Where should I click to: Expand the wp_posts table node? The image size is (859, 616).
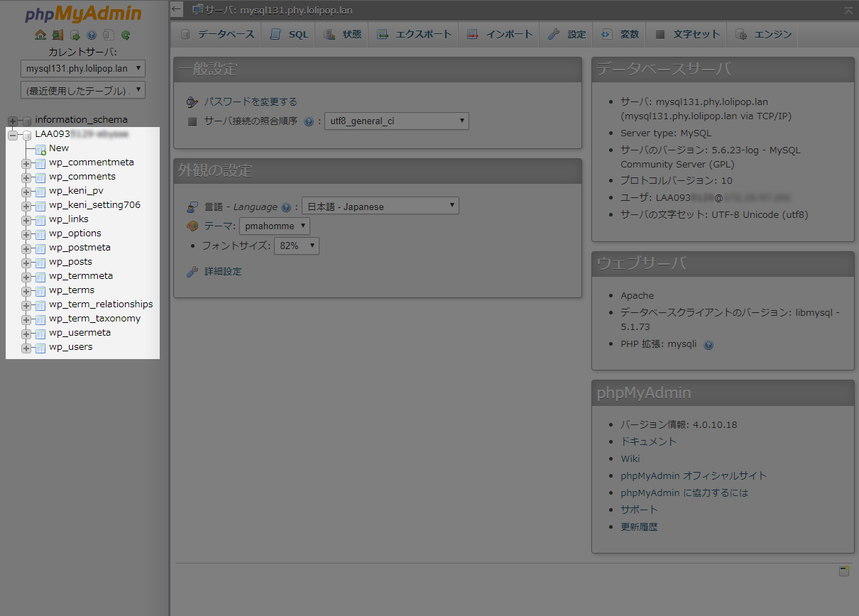[26, 261]
